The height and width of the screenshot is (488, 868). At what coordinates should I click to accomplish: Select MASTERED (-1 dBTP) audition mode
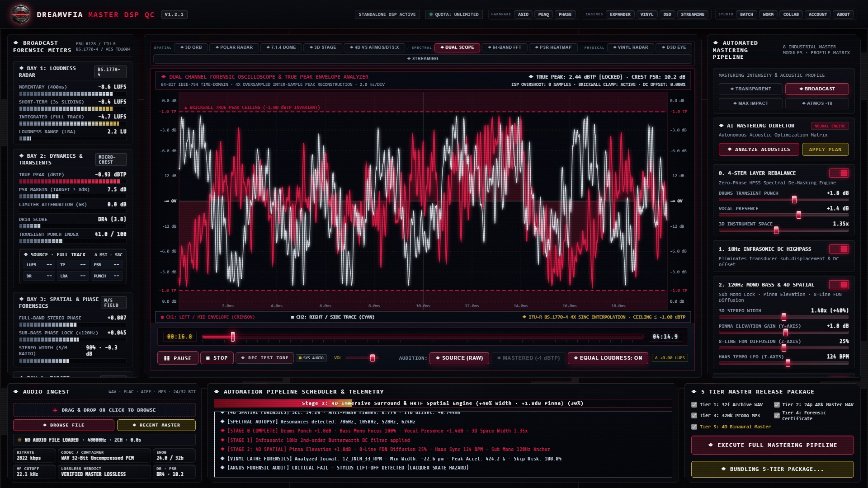[528, 358]
